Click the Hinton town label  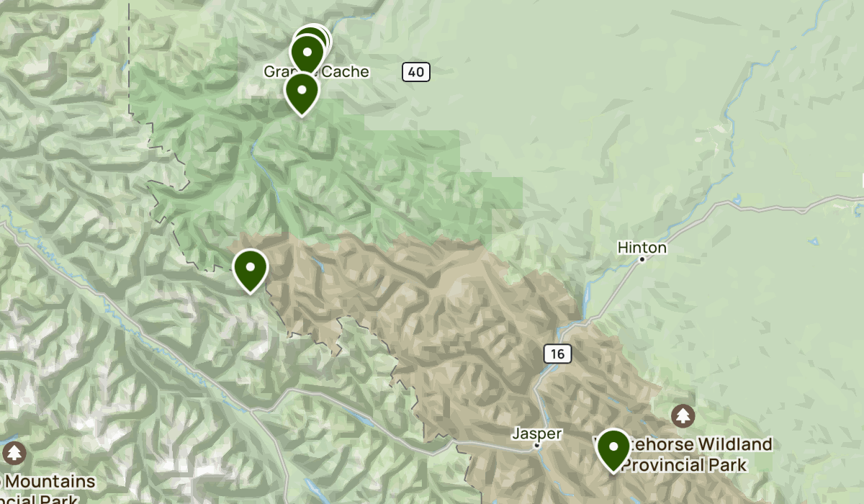point(642,248)
